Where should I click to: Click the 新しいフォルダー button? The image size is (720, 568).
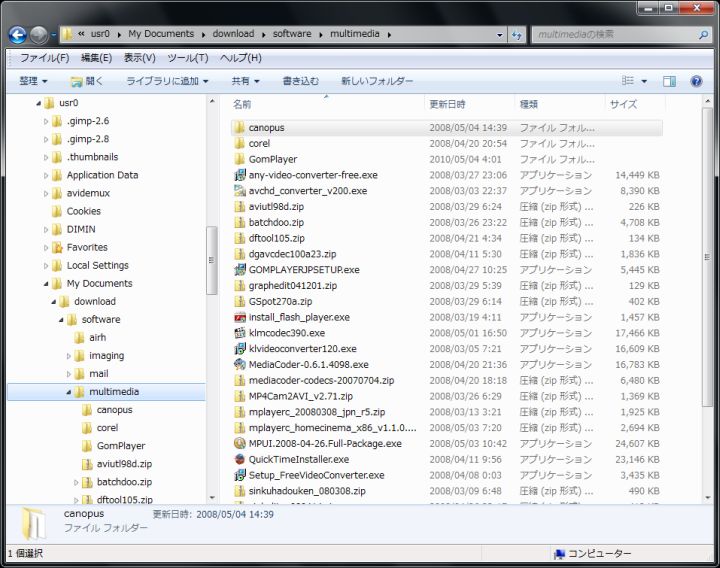click(377, 81)
